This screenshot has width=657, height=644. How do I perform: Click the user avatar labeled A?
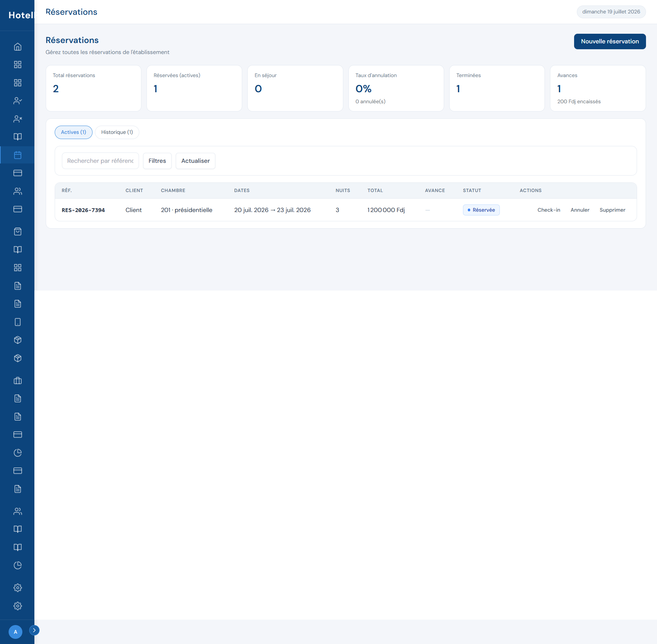(15, 632)
